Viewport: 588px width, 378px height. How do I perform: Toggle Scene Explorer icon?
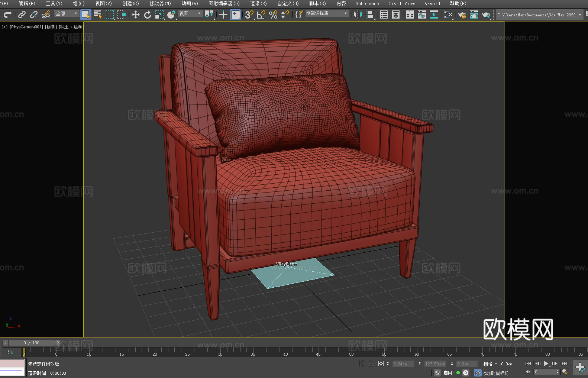[x=384, y=14]
